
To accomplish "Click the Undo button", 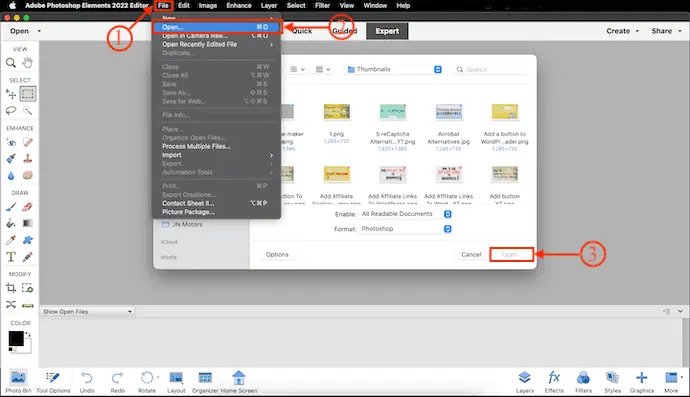I will pos(87,381).
